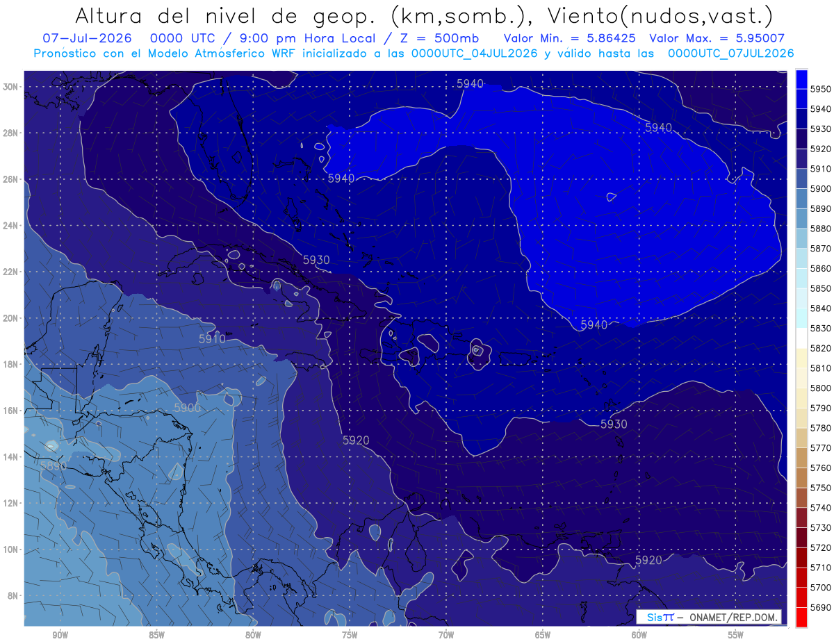Click the 5940 contour label beside 30N 70W
The image size is (834, 644).
coord(471,83)
